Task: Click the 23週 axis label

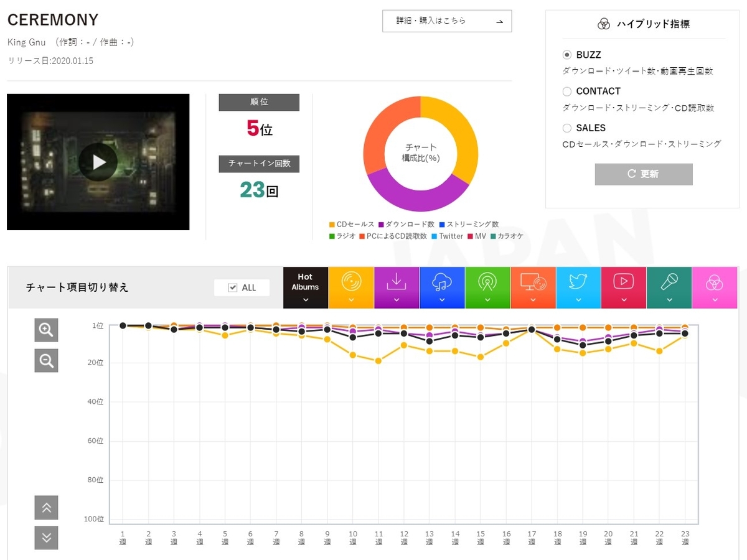Action: pyautogui.click(x=685, y=538)
